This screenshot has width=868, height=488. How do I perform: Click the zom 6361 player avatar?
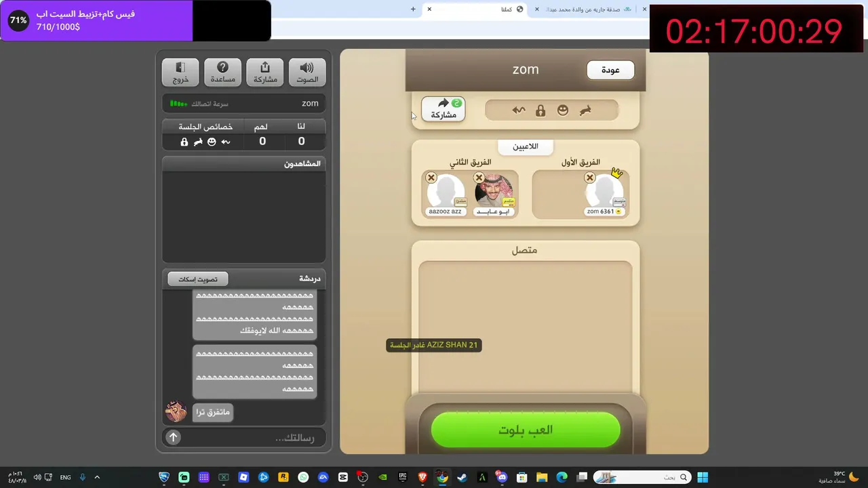tap(604, 191)
